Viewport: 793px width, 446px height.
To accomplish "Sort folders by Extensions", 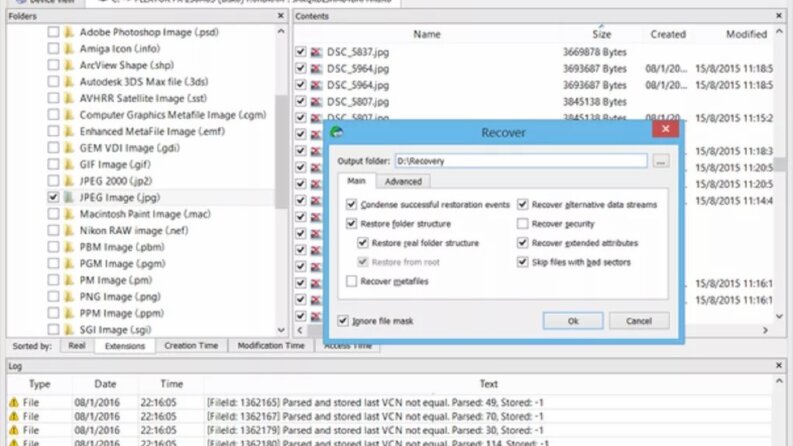I will pyautogui.click(x=124, y=346).
